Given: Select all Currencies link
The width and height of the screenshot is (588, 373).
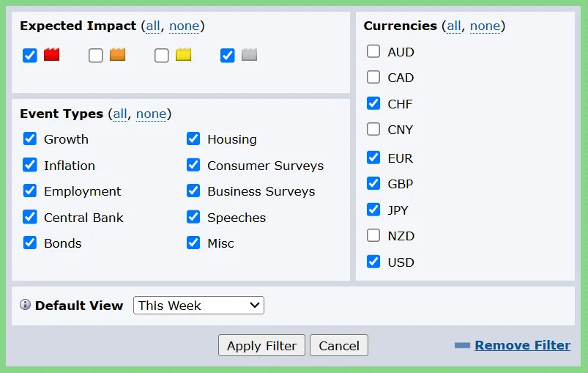Looking at the screenshot, I should coord(454,26).
